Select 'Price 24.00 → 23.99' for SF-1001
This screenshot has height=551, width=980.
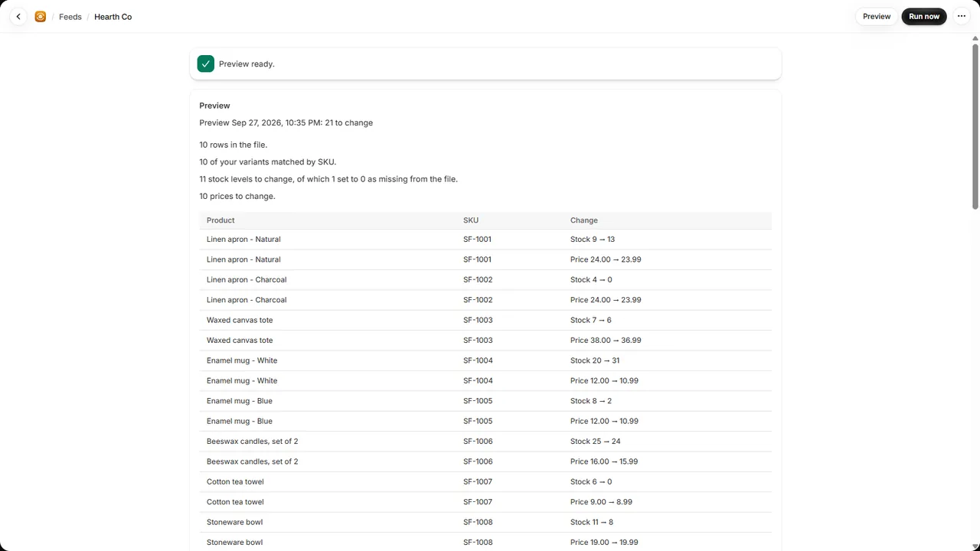pyautogui.click(x=606, y=259)
